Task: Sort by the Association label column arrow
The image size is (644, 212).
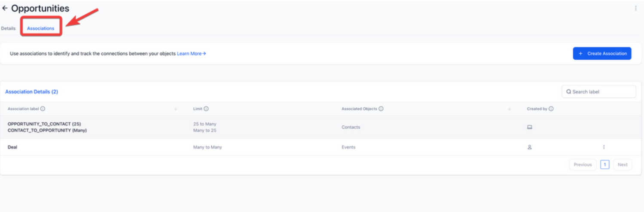Action: coord(176,109)
